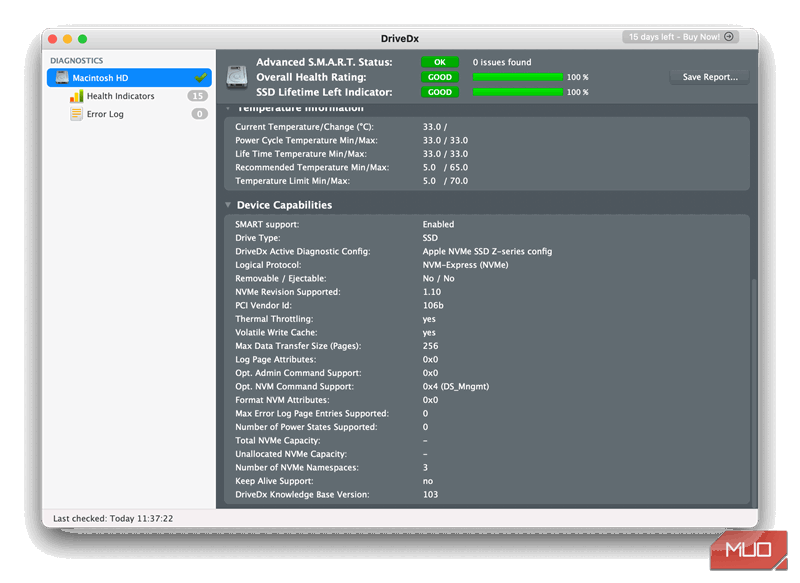Screen dimensions: 800x583
Task: Click 'Unallocated NVMe Capacity:' row label
Action: click(x=291, y=454)
